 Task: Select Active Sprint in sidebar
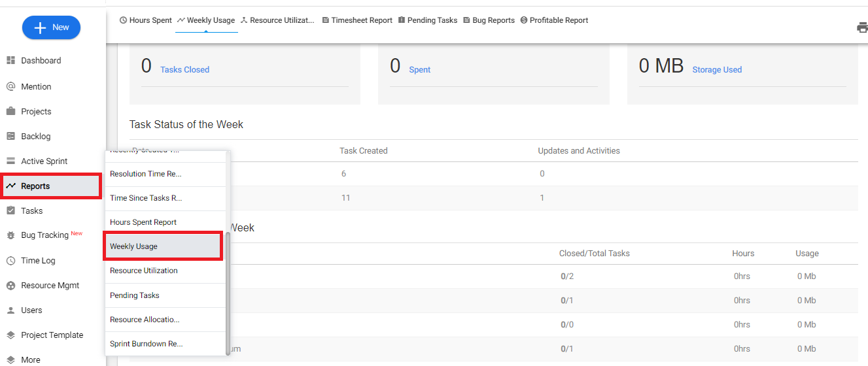tap(44, 161)
